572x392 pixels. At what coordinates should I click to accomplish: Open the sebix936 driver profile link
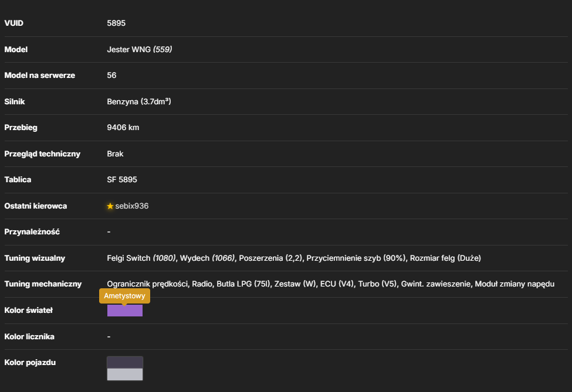click(x=131, y=206)
